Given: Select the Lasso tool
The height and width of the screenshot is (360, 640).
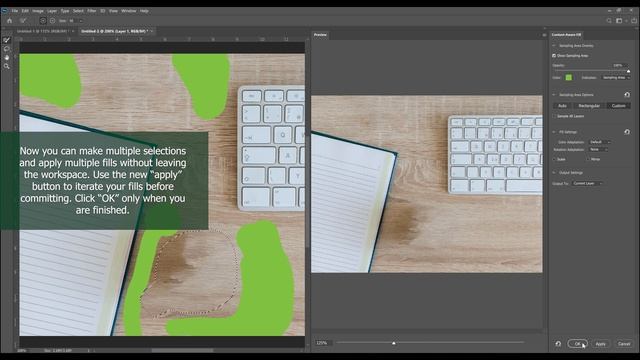Looking at the screenshot, I should pyautogui.click(x=7, y=49).
